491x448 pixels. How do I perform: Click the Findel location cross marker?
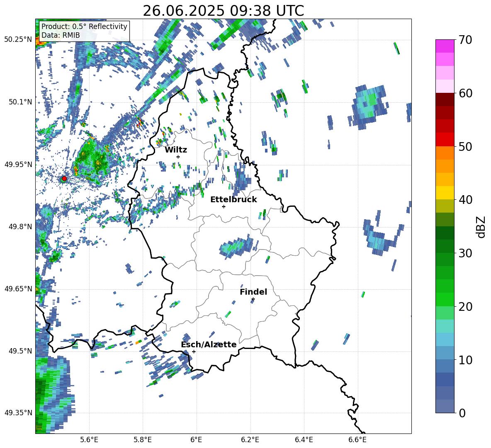[x=253, y=299]
